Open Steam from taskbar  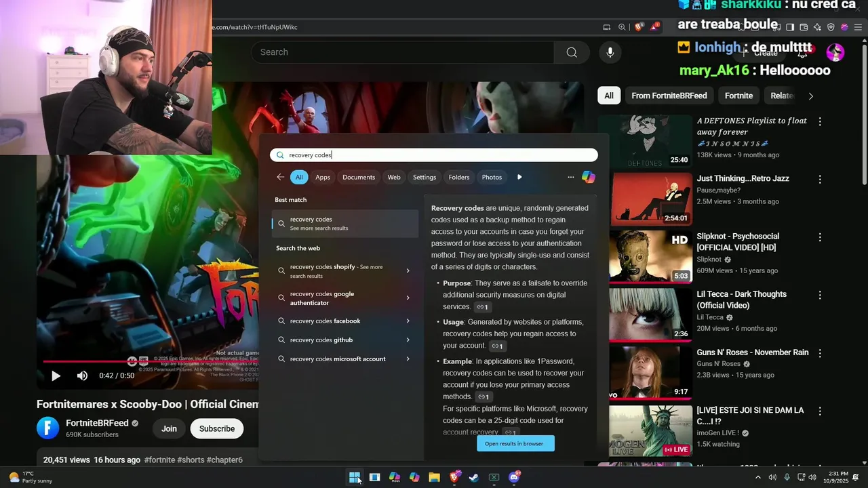click(x=474, y=477)
